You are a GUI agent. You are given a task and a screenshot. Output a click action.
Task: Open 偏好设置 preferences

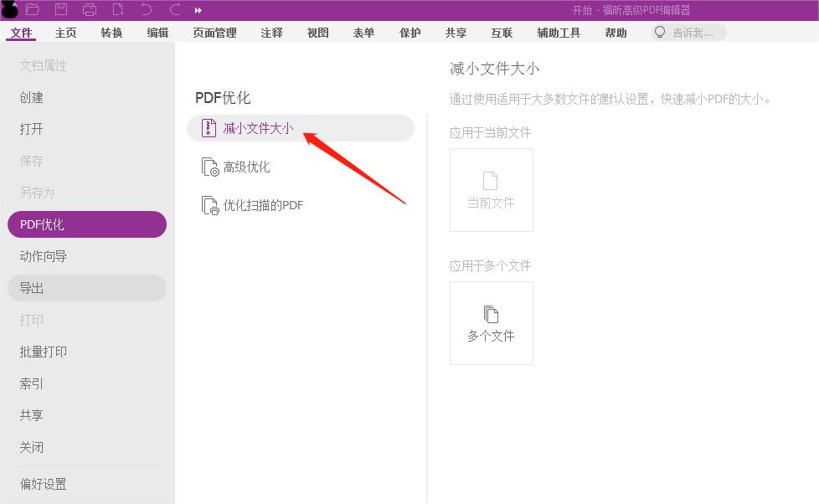44,484
